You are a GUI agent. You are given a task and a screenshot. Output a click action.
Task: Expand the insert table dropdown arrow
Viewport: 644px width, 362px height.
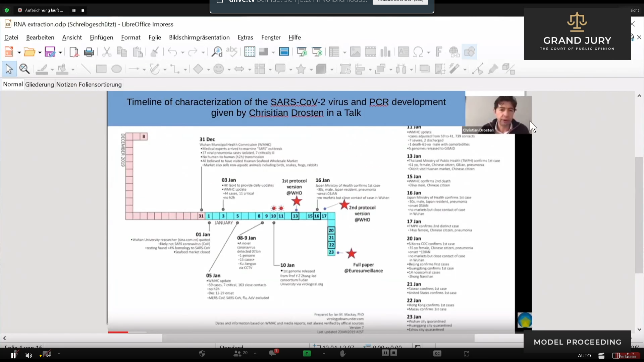coord(344,53)
